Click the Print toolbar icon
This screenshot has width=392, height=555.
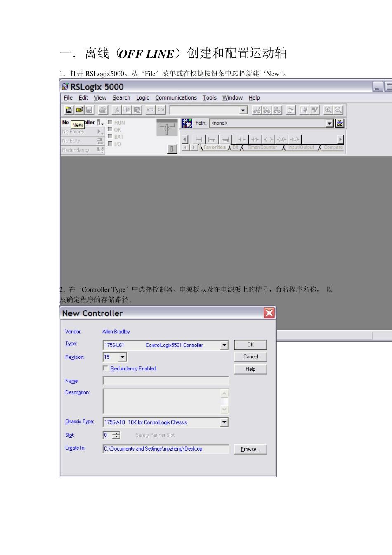pos(103,110)
